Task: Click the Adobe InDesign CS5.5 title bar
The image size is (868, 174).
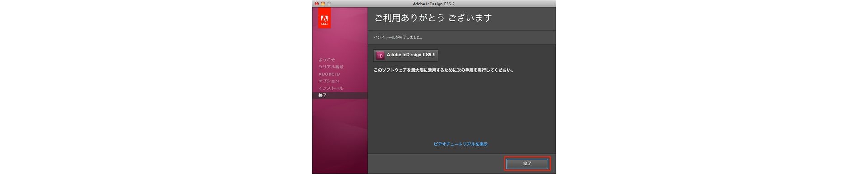Action: tap(434, 4)
